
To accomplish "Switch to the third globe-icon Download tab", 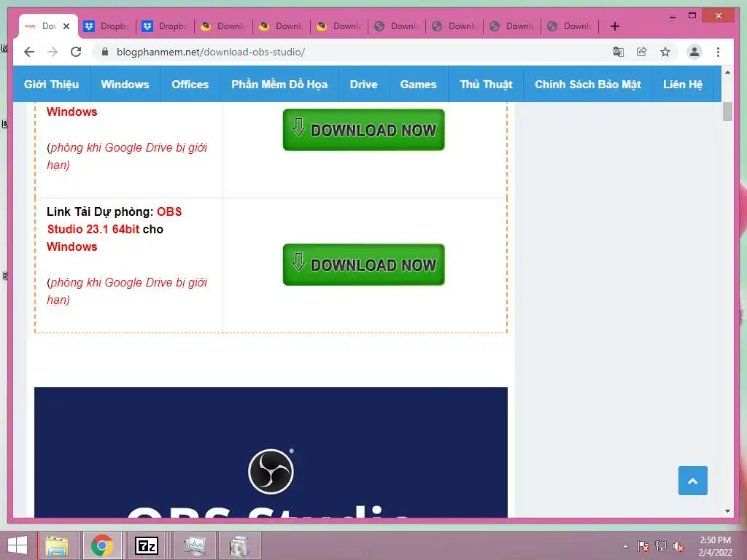I will [x=513, y=26].
